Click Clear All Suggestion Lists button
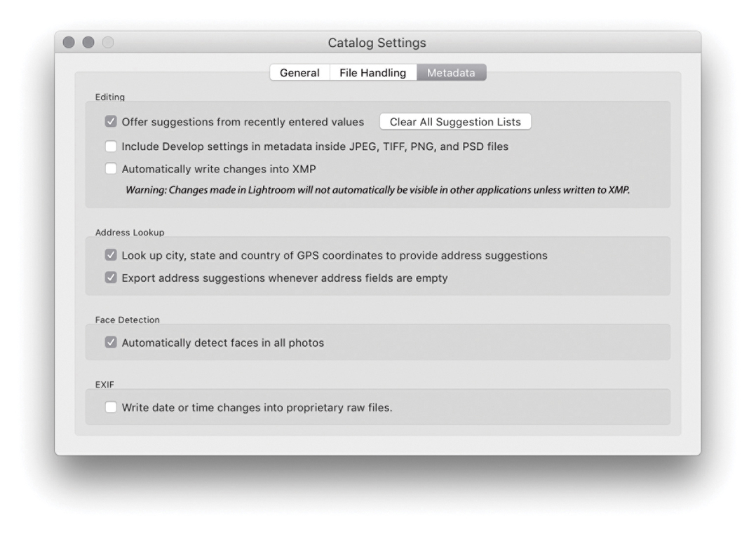The height and width of the screenshot is (534, 756). (455, 122)
